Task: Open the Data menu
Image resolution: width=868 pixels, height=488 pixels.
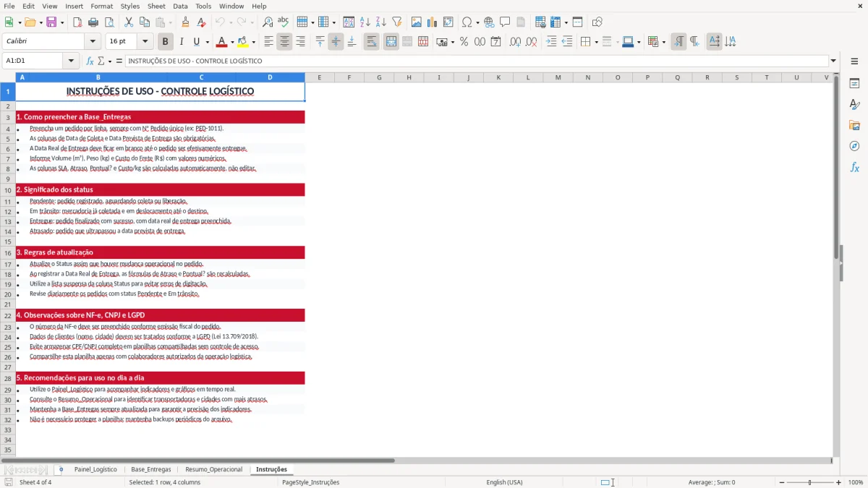Action: 180,6
